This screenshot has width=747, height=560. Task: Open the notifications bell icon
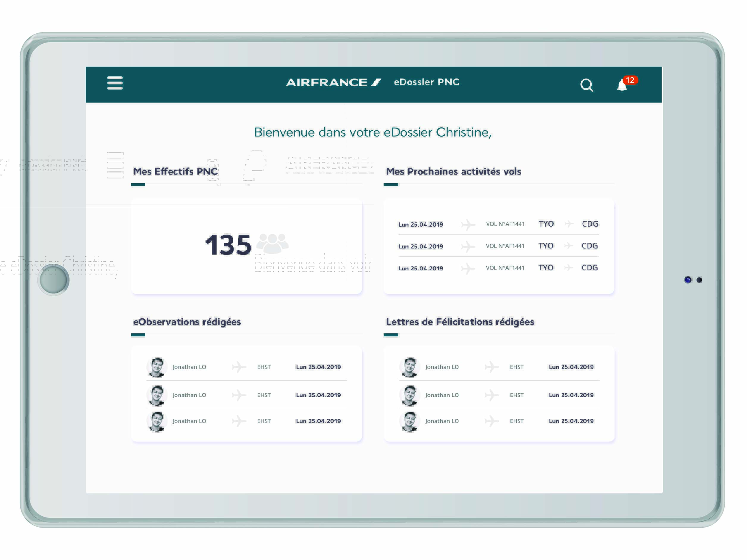tap(621, 87)
